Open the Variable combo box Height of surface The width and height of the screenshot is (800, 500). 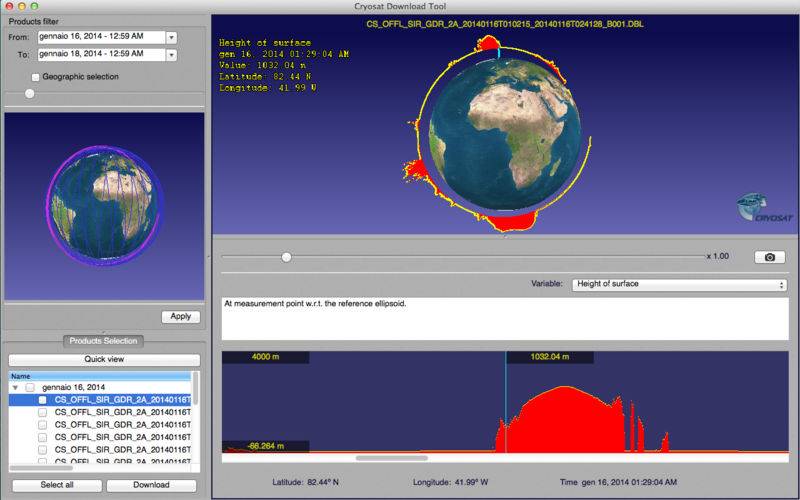[x=679, y=285]
